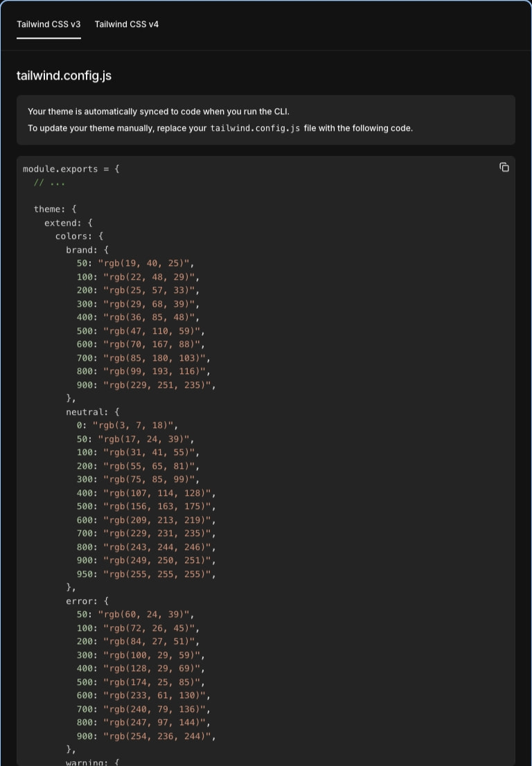
Task: Click the neutral 600 value rgb(209, 213, 219)
Action: click(157, 519)
